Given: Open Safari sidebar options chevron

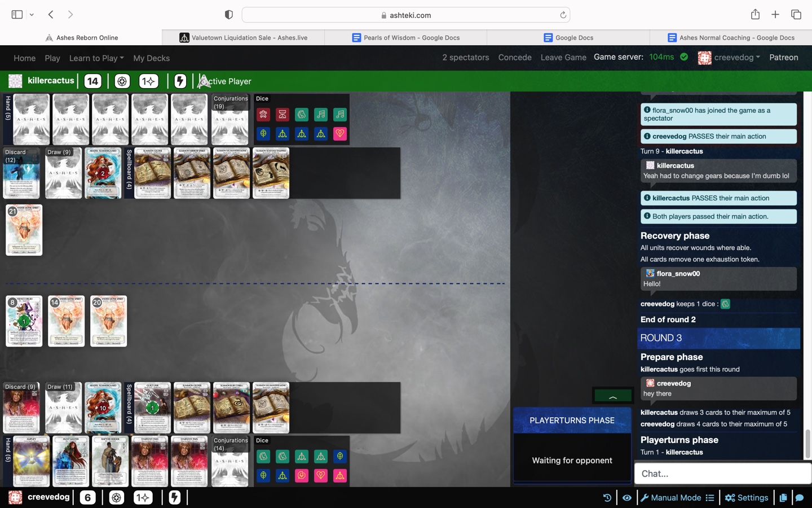Looking at the screenshot, I should tap(32, 15).
